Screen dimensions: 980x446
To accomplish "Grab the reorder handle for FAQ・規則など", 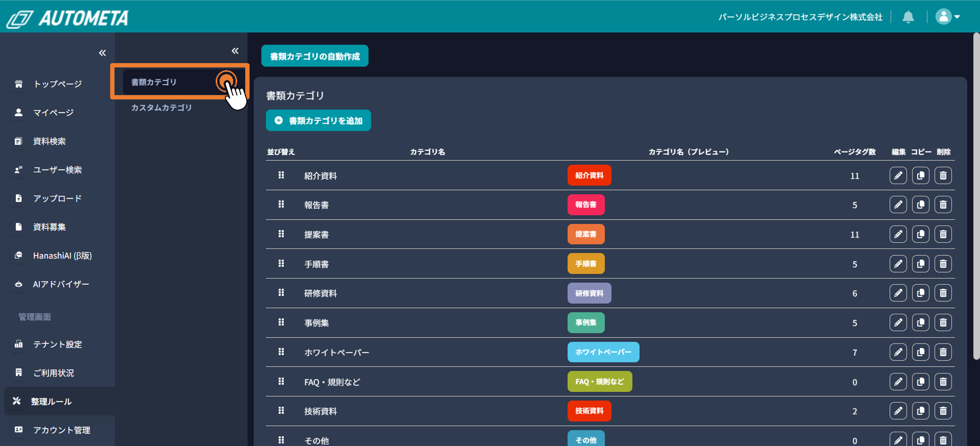I will (x=281, y=381).
